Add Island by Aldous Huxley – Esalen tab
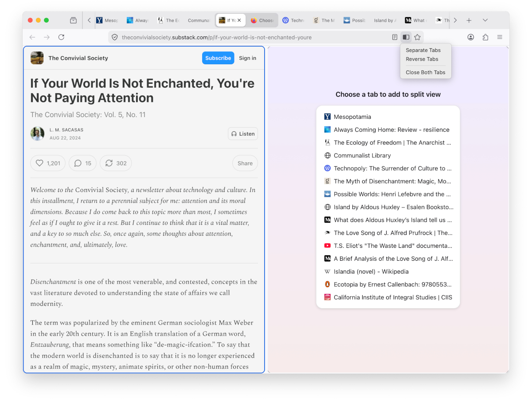The height and width of the screenshot is (399, 532). [x=388, y=207]
